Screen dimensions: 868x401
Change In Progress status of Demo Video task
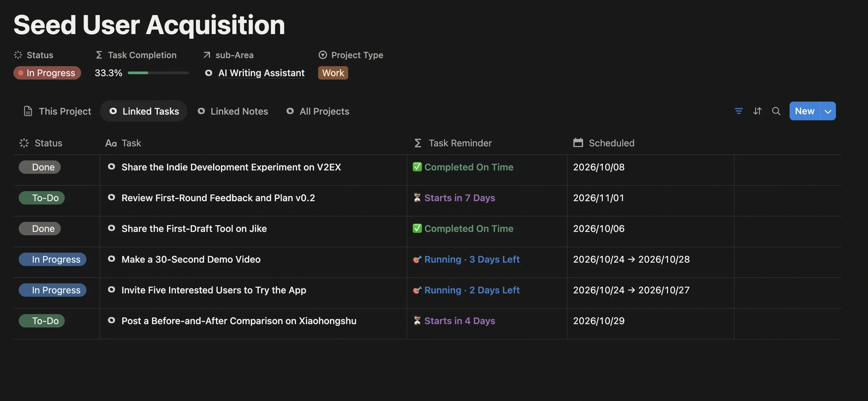click(52, 259)
